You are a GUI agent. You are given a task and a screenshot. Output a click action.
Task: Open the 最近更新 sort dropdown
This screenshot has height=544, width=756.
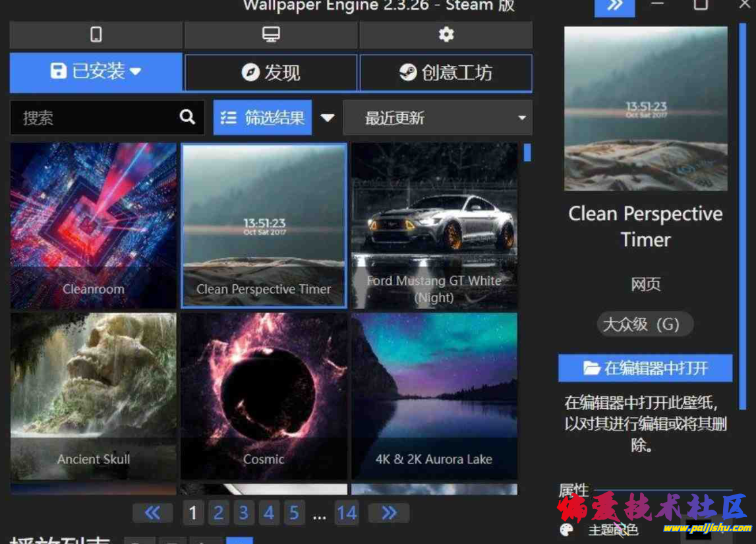coord(437,117)
